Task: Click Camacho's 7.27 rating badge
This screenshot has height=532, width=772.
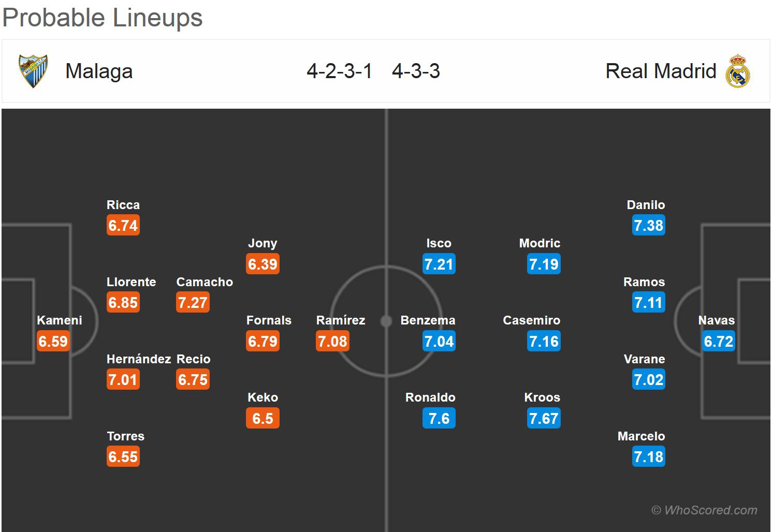Action: pyautogui.click(x=193, y=303)
